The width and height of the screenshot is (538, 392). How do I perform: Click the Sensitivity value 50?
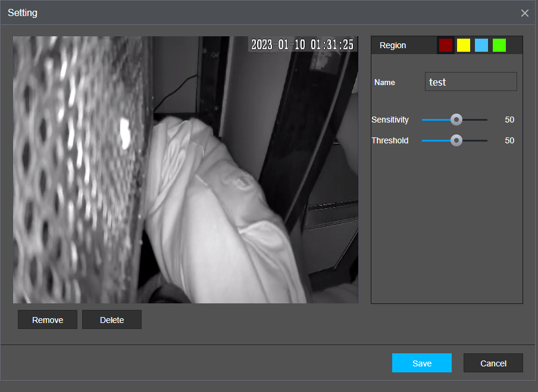pos(509,120)
